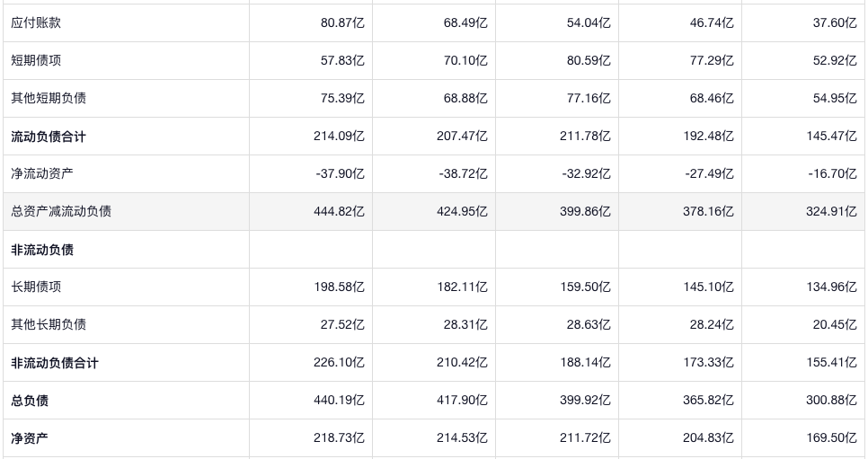Select the 159.50亿 long-term debt value

[x=585, y=287]
